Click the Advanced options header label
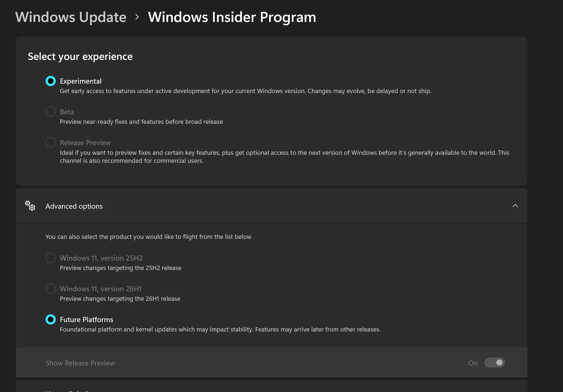The width and height of the screenshot is (563, 392). click(x=74, y=206)
